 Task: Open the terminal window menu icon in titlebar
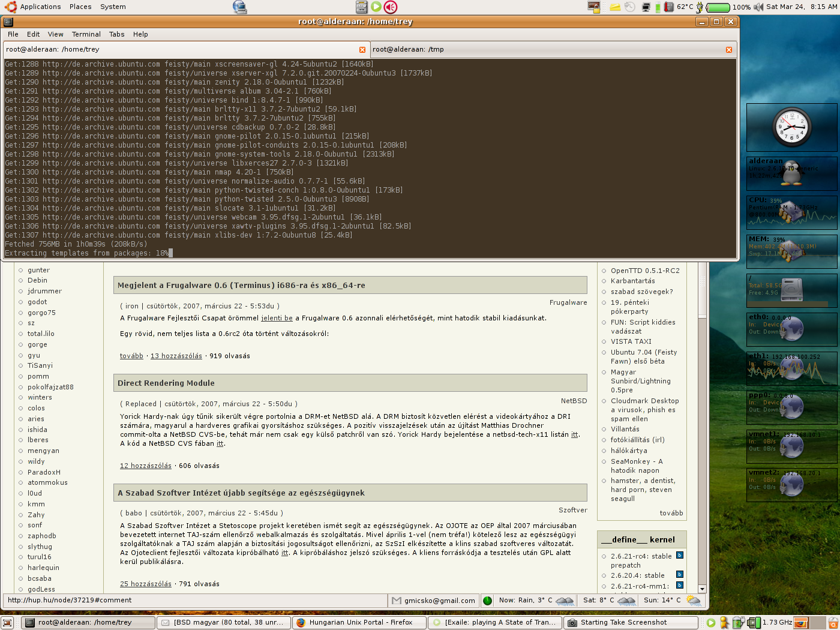pyautogui.click(x=8, y=22)
